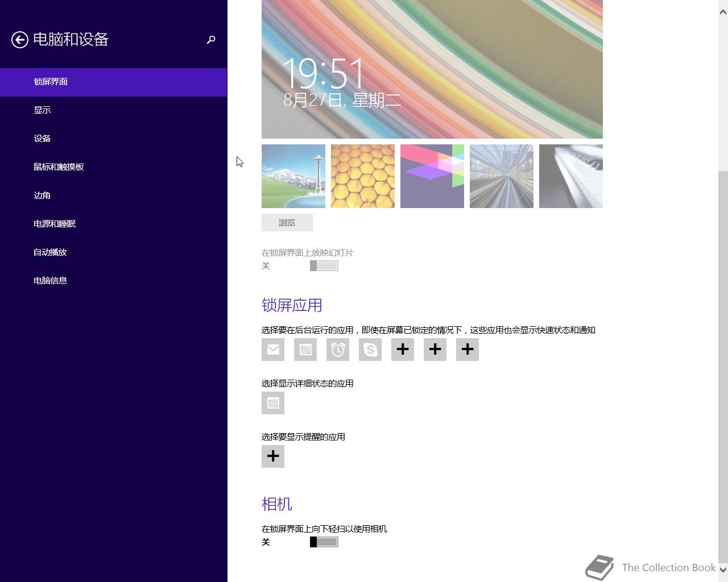The height and width of the screenshot is (582, 728).
Task: Click the 锁屏应用 heading
Action: click(x=292, y=305)
